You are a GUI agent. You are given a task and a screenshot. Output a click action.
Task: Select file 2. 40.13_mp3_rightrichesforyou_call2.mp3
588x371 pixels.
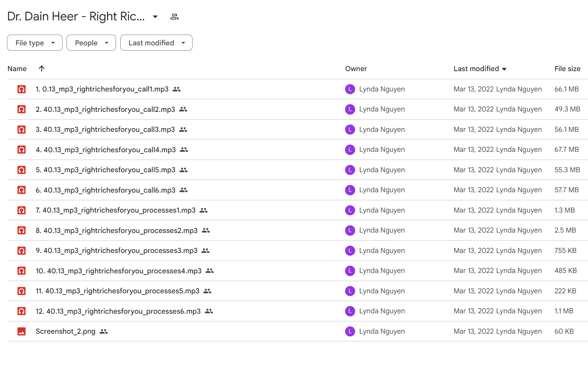(x=105, y=109)
